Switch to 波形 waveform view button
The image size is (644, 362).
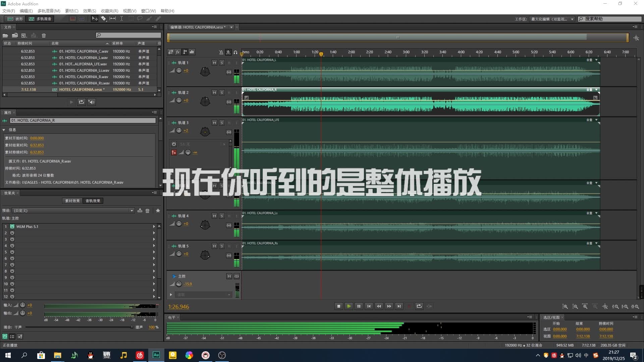click(x=15, y=19)
